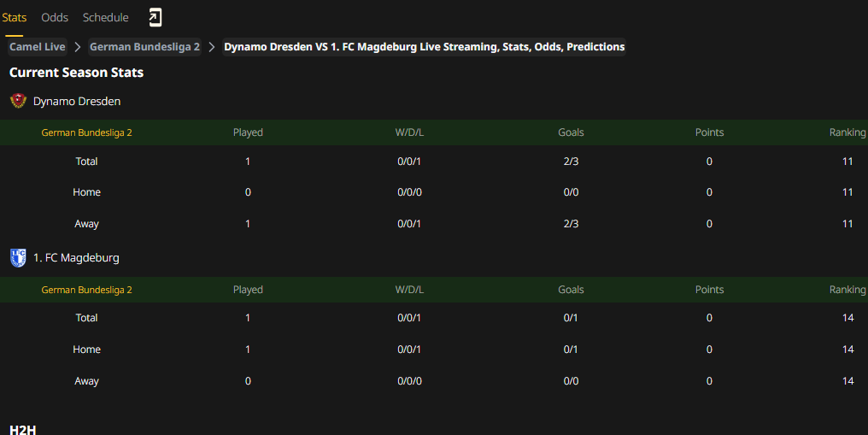Click the chevron after German Bundesliga 2 breadcrumb
This screenshot has width=868, height=435.
click(212, 47)
